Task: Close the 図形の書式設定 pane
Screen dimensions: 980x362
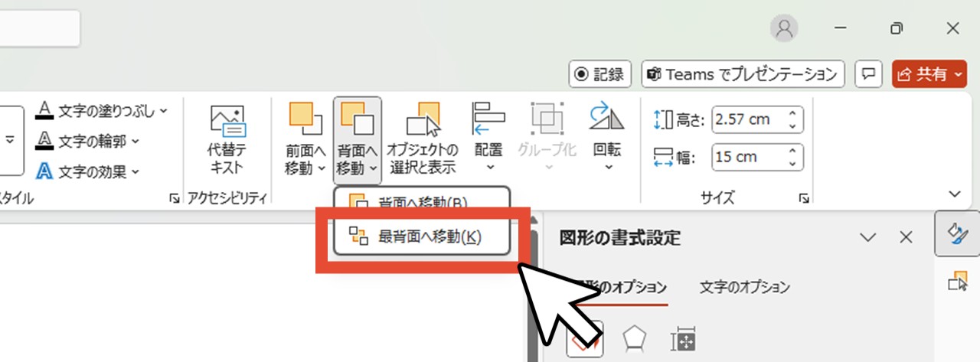Action: [906, 237]
